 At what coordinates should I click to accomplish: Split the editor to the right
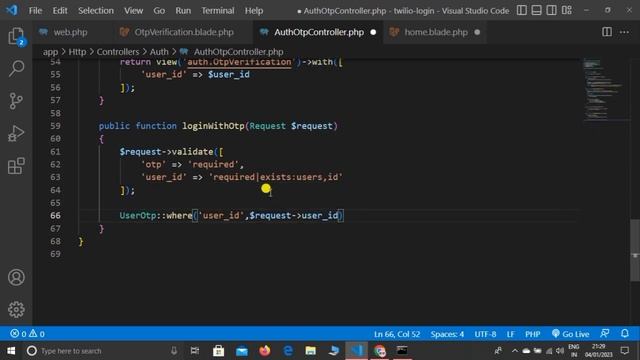point(607,32)
